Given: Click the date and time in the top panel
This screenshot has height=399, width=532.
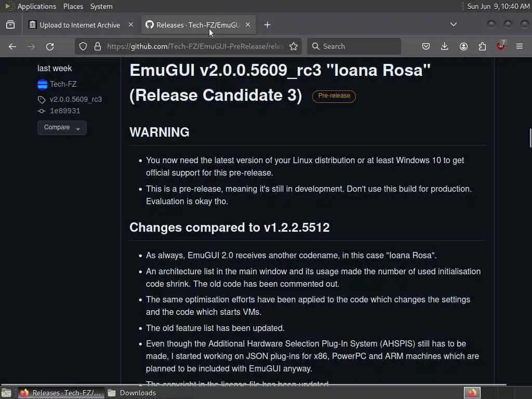Looking at the screenshot, I should [498, 6].
